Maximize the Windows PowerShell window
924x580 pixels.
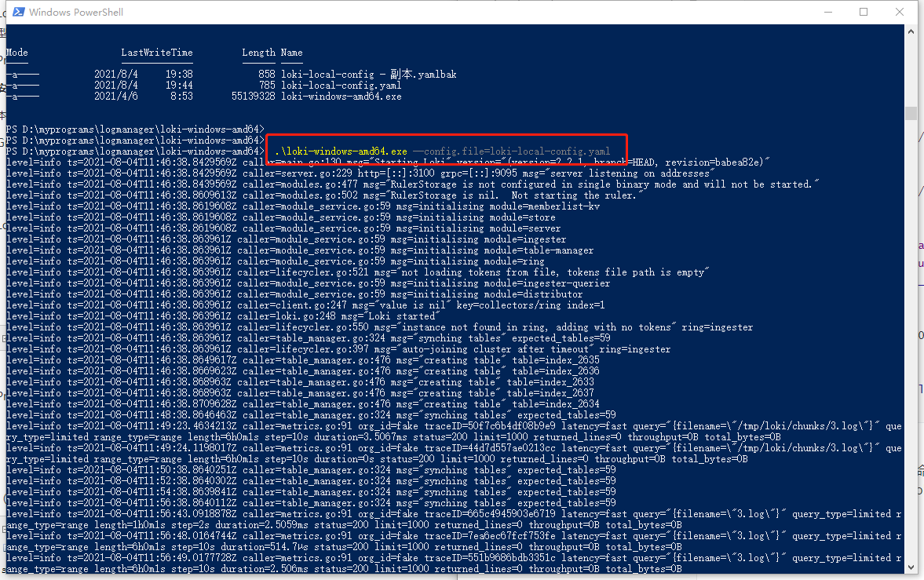tap(864, 12)
